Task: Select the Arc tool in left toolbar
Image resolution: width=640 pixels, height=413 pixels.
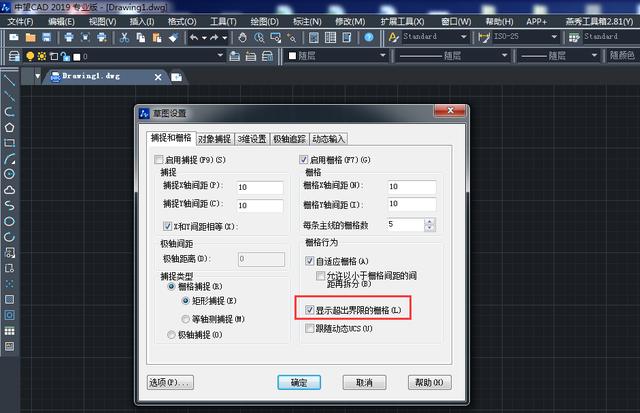Action: pos(9,158)
